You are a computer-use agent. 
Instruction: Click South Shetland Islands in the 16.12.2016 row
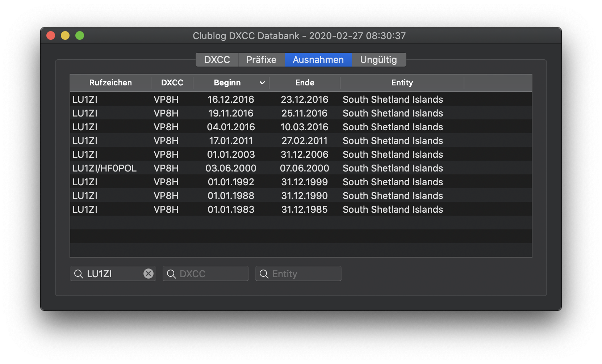393,100
